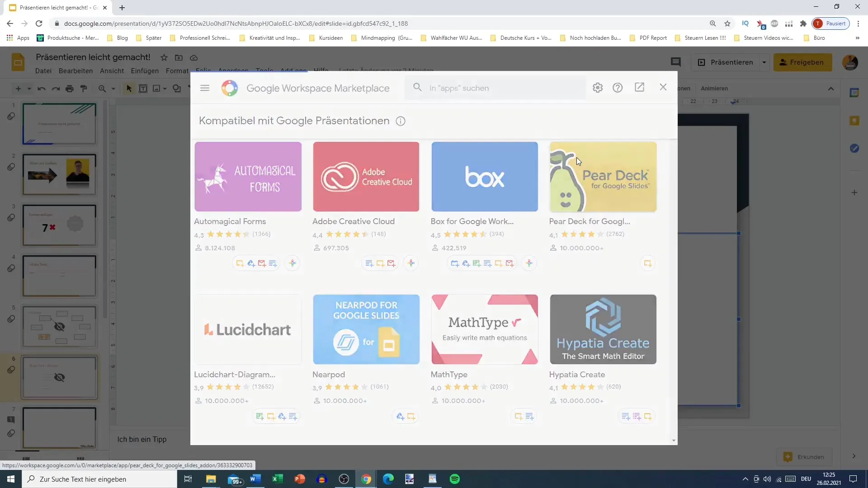The width and height of the screenshot is (868, 488).
Task: Open the Marketplace hamburger menu
Action: coord(205,88)
